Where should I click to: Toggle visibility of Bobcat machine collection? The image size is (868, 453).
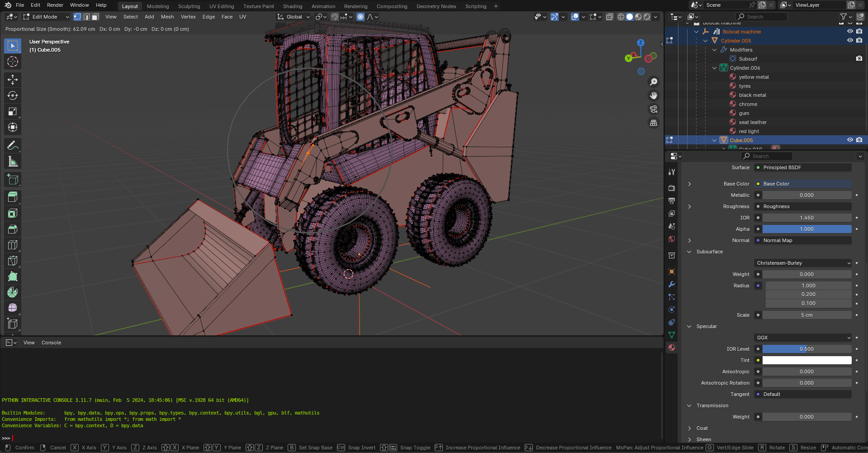click(x=850, y=32)
